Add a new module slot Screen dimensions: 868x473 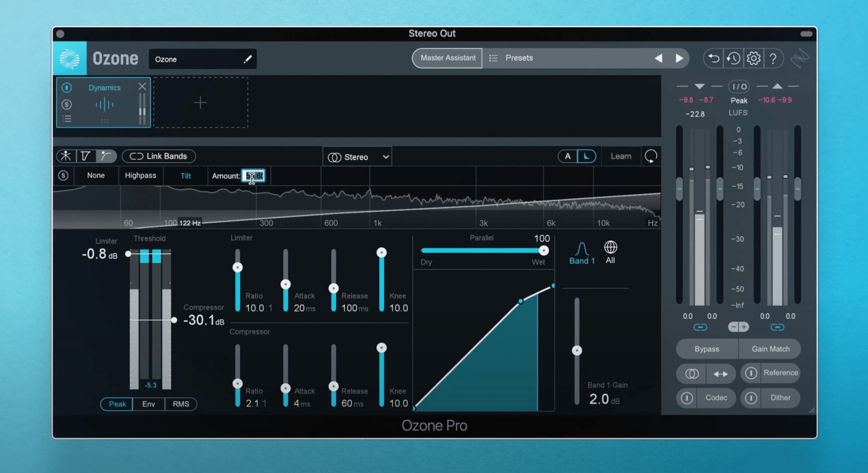point(201,102)
